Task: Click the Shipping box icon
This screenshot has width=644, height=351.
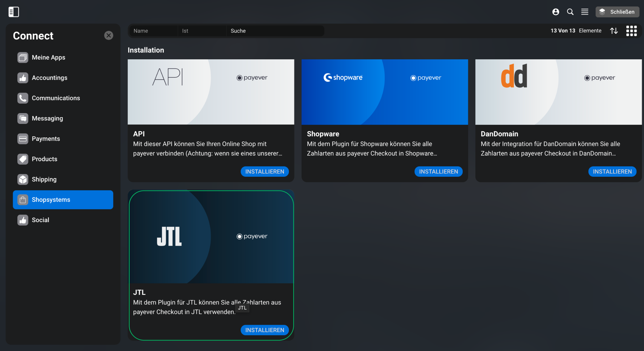Action: point(23,179)
